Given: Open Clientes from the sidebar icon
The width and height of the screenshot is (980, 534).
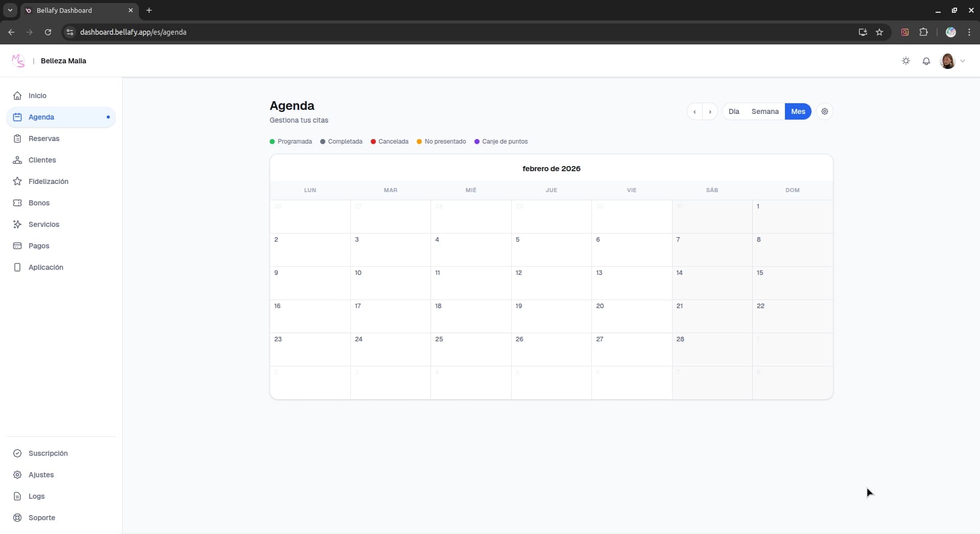Looking at the screenshot, I should point(17,159).
